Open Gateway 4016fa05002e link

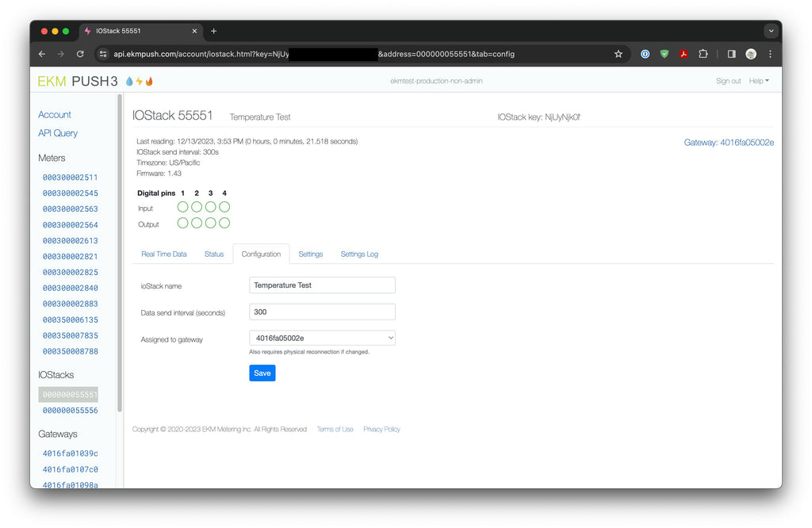point(729,143)
